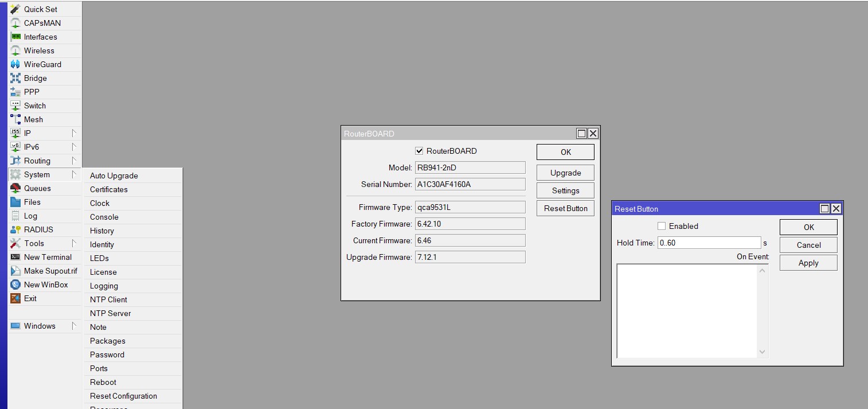Image resolution: width=868 pixels, height=409 pixels.
Task: Click the PPP icon in sidebar
Action: tap(15, 92)
